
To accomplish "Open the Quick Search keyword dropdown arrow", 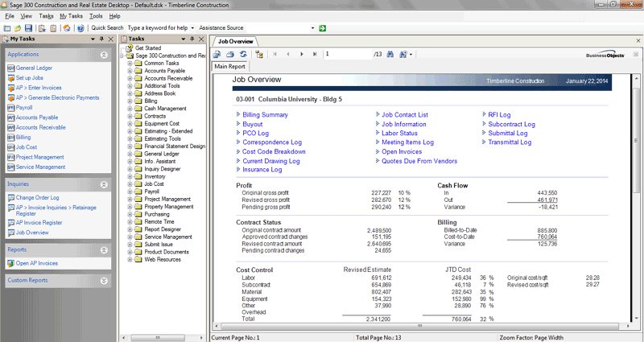I will 192,28.
